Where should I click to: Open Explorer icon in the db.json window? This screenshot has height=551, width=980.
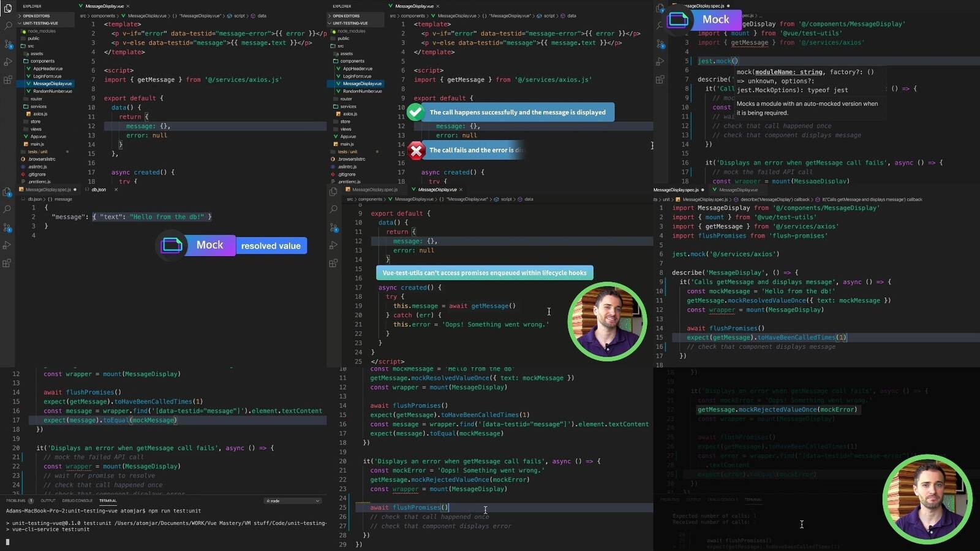click(7, 192)
